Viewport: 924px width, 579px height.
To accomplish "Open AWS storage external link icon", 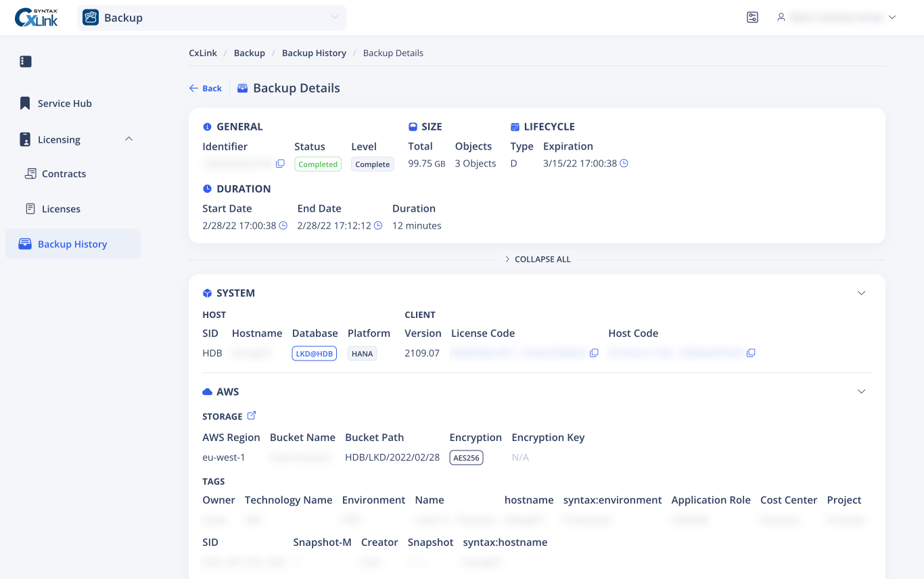I will pos(252,416).
